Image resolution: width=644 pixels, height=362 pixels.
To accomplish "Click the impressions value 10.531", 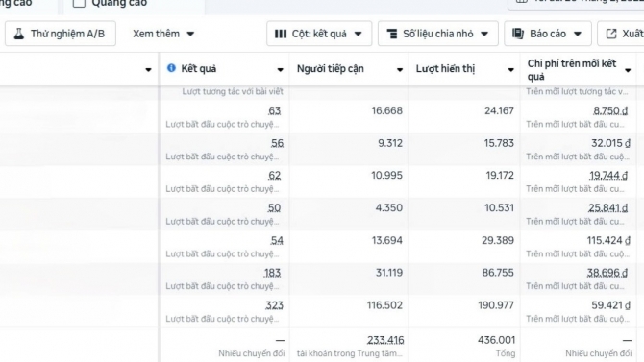I will pyautogui.click(x=499, y=207).
